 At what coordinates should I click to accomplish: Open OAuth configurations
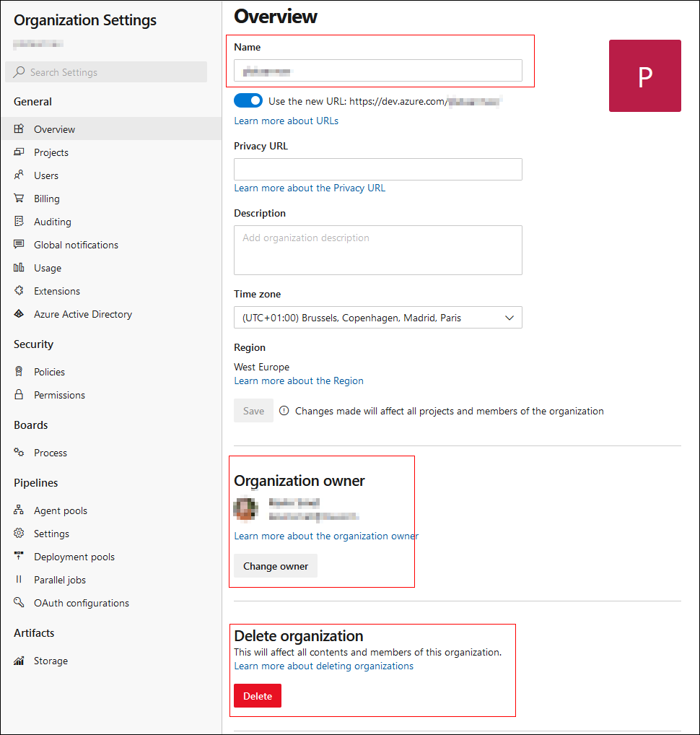coord(111,602)
